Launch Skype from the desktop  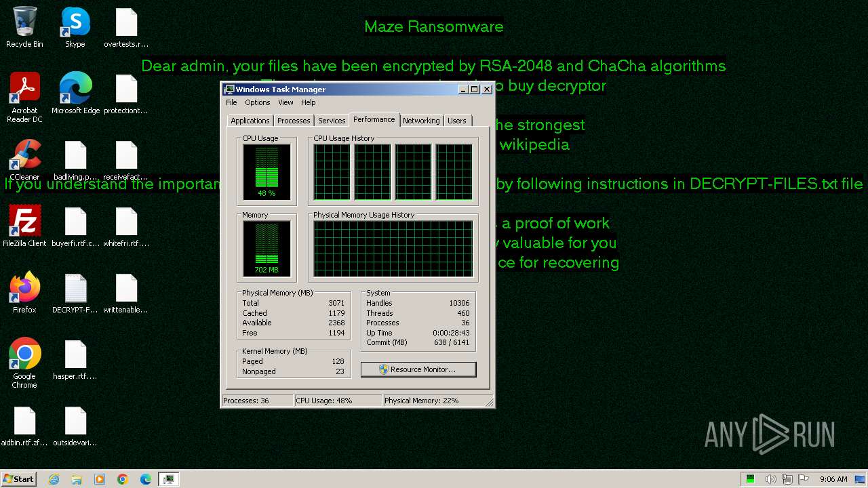tap(75, 27)
